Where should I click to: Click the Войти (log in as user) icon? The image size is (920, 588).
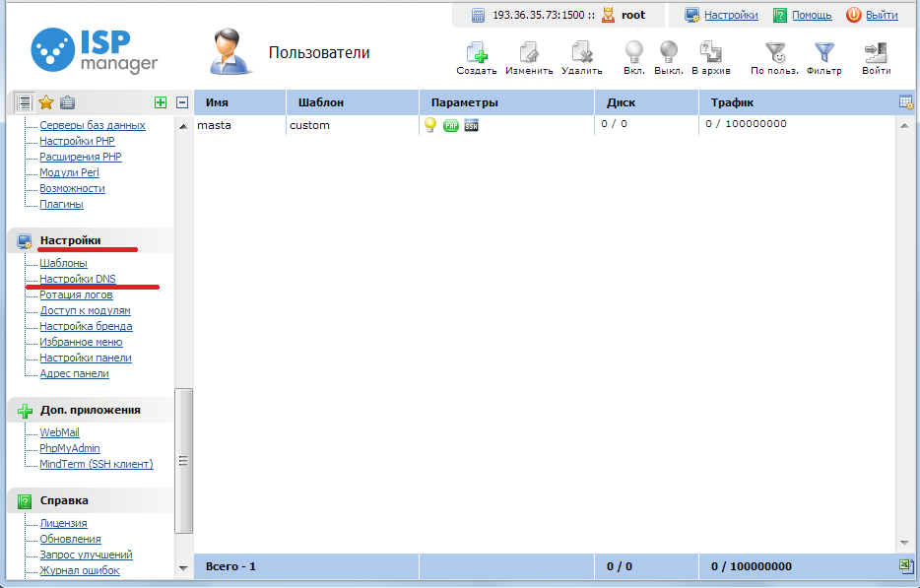click(876, 53)
